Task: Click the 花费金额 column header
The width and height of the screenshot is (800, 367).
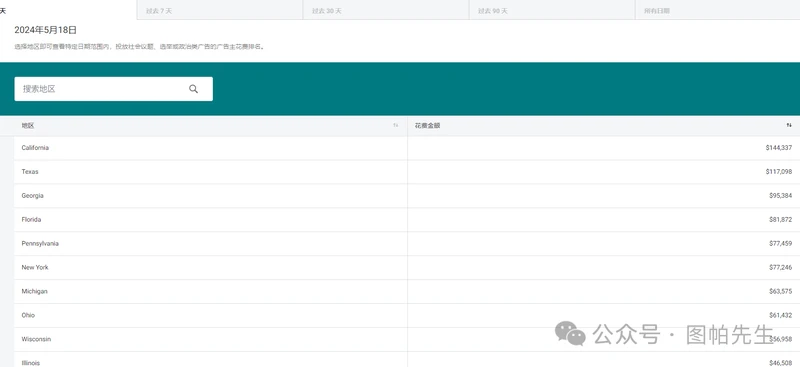Action: click(604, 126)
